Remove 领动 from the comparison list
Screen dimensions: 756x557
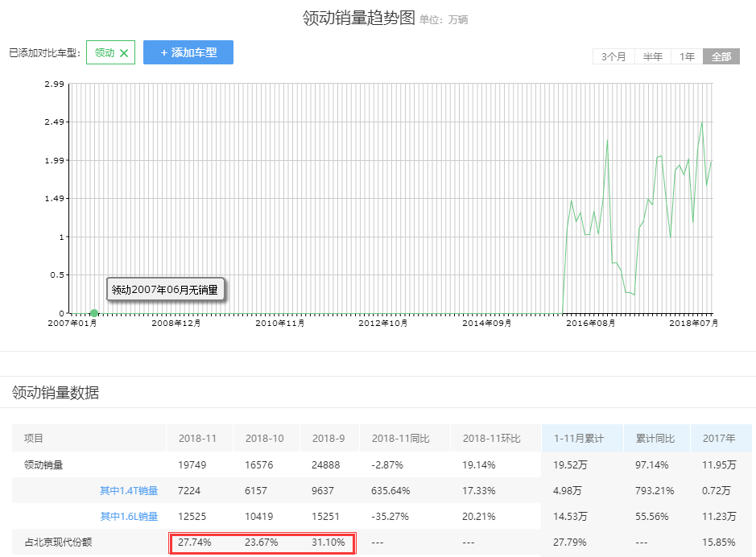point(124,53)
